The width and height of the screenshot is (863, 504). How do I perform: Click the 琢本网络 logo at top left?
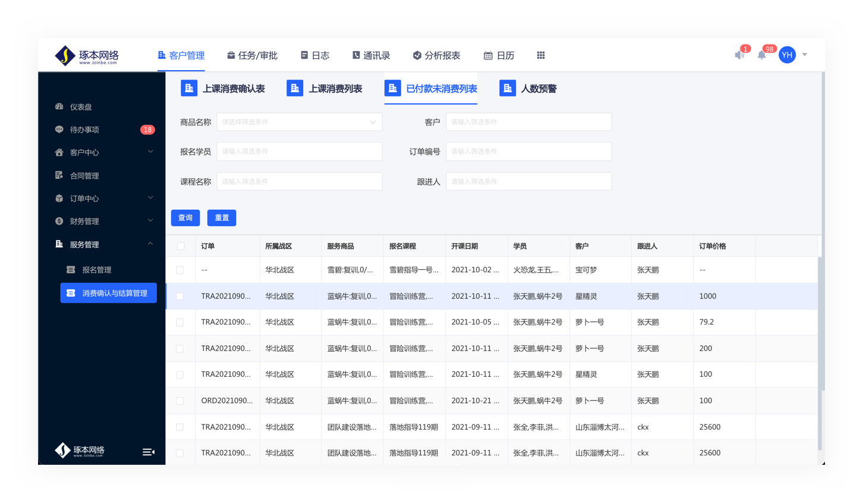(87, 55)
